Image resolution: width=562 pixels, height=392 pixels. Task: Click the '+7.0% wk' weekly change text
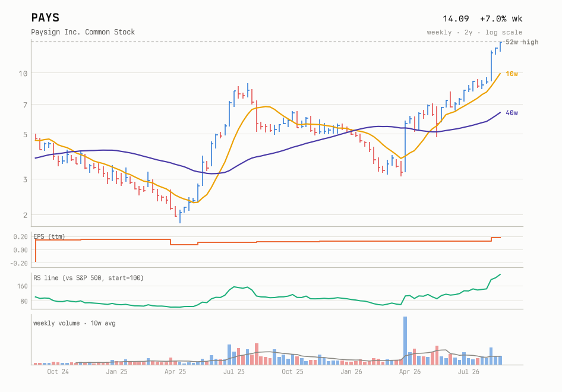[501, 18]
